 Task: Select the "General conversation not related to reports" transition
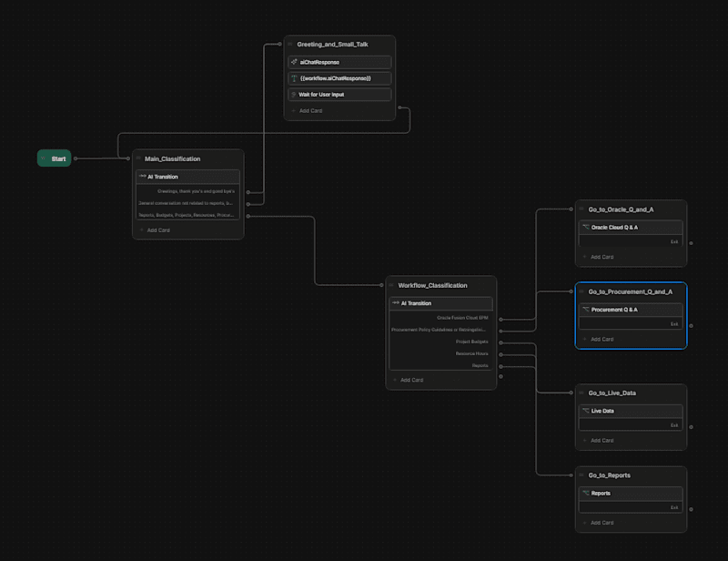(x=187, y=203)
